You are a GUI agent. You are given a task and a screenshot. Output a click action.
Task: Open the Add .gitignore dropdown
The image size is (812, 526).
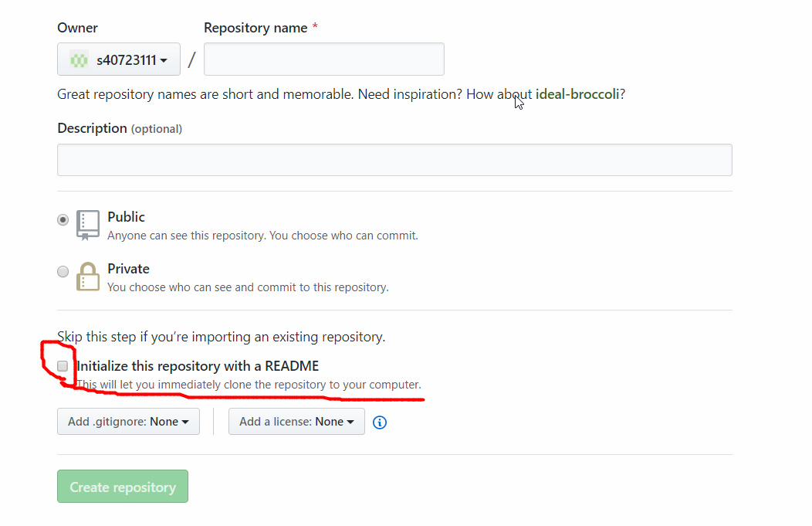point(128,421)
